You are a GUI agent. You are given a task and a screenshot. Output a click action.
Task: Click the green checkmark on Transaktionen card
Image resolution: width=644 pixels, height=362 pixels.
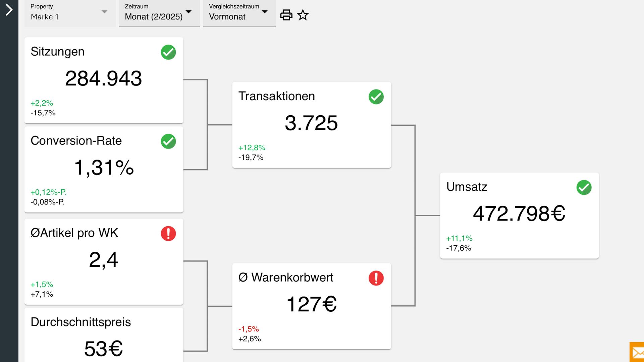(x=376, y=97)
